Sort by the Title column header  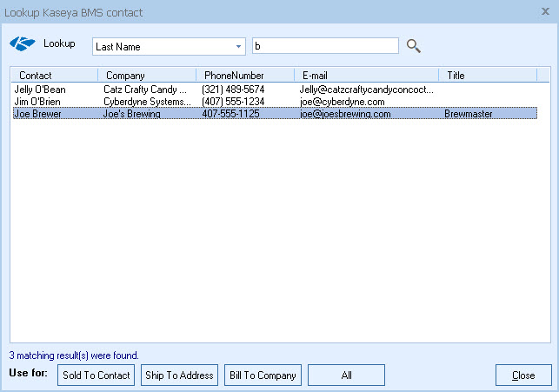(x=488, y=76)
